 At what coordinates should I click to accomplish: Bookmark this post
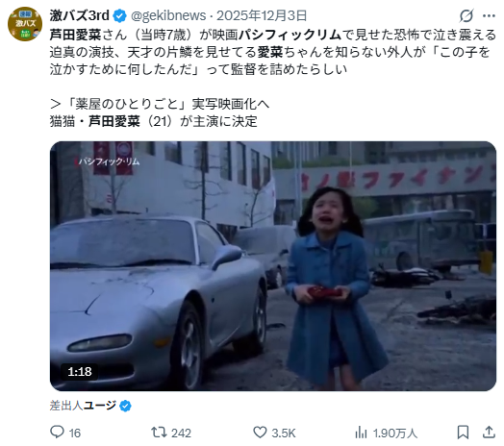click(463, 433)
